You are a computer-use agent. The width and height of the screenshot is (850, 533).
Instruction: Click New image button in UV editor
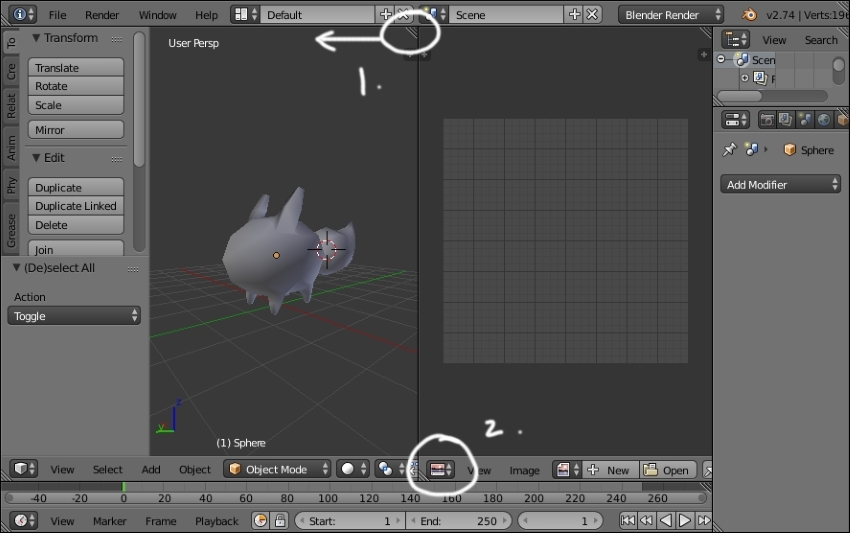click(610, 470)
